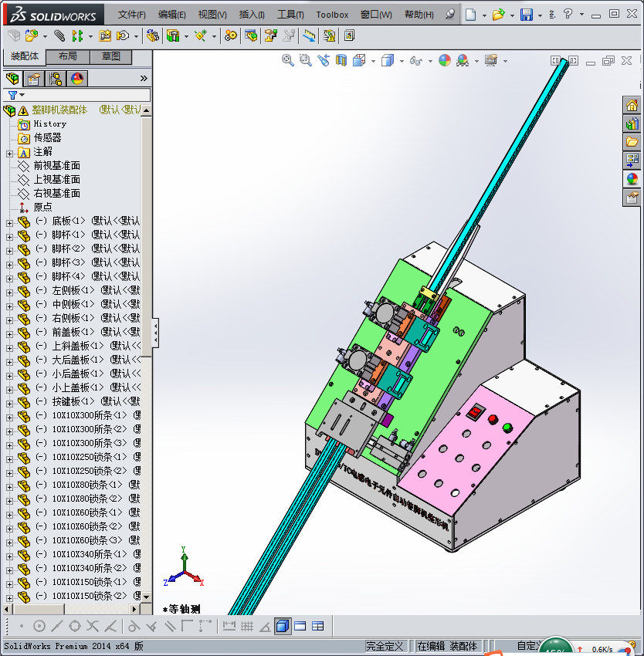This screenshot has width=644, height=656.
Task: Expand the 底板<1> component node
Action: (9, 223)
